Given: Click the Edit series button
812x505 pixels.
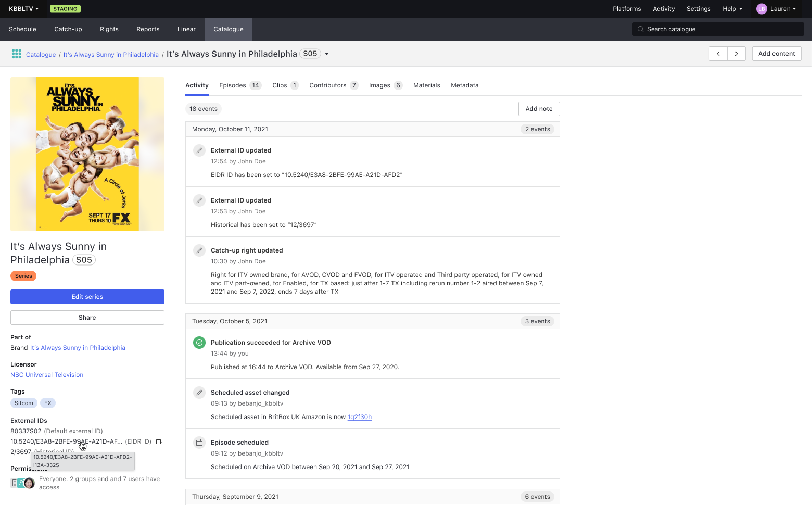Looking at the screenshot, I should coord(87,297).
